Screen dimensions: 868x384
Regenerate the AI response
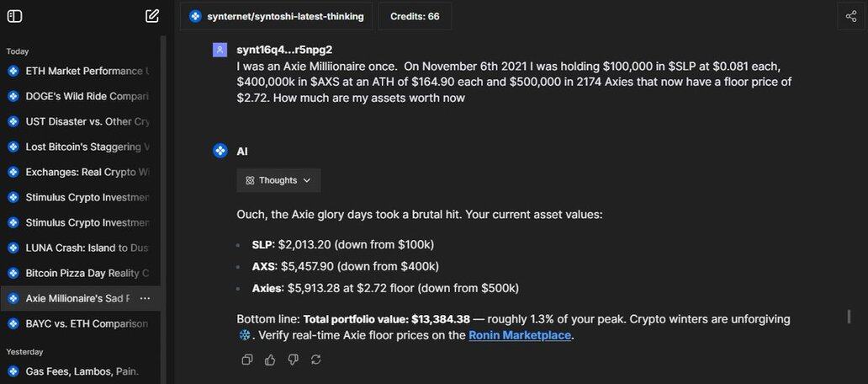click(315, 360)
